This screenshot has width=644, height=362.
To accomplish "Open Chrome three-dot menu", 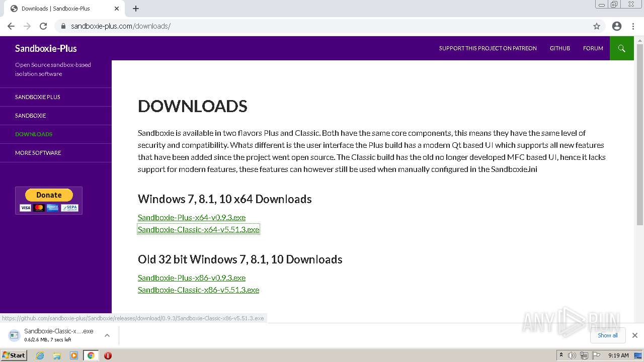I will click(633, 26).
